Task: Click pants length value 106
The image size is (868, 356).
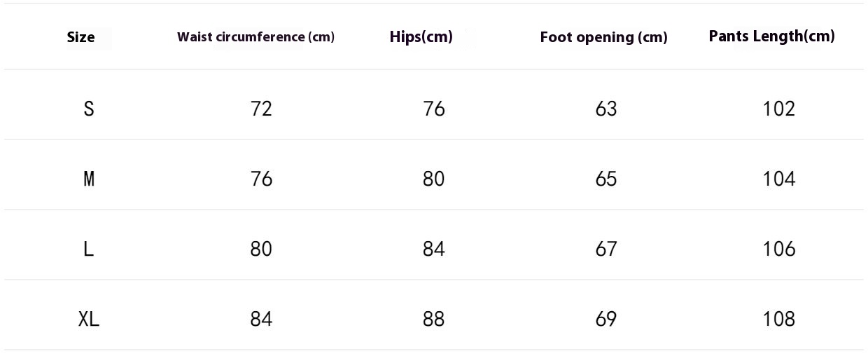Action: point(779,249)
